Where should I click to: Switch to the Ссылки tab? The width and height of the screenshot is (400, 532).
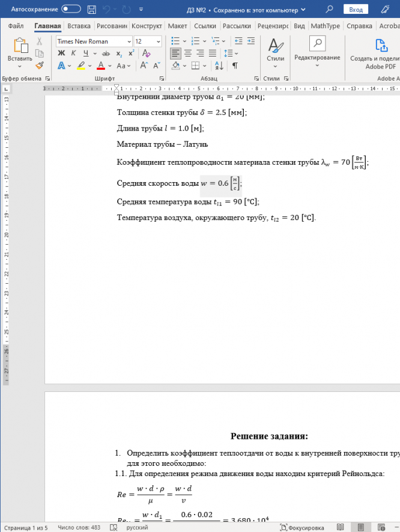pos(205,26)
